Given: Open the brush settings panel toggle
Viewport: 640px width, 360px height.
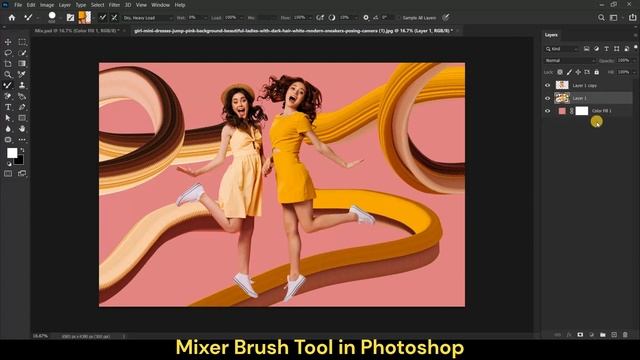Looking at the screenshot, I should pos(70,18).
